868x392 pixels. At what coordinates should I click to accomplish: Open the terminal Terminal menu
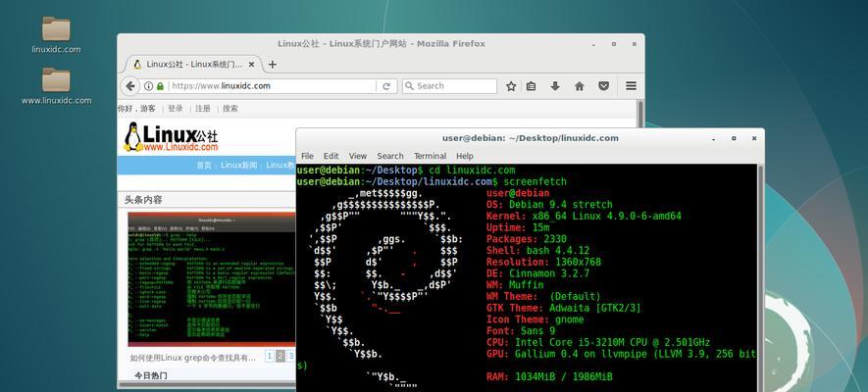click(431, 156)
